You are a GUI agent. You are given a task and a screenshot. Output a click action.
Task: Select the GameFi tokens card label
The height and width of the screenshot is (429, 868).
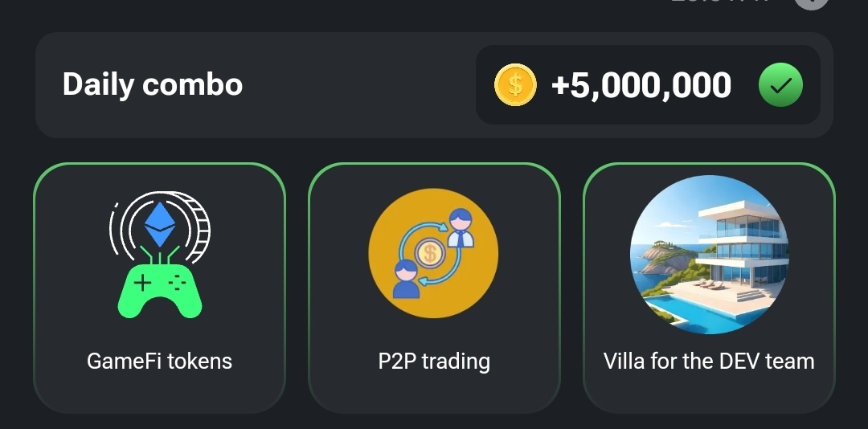(x=159, y=362)
